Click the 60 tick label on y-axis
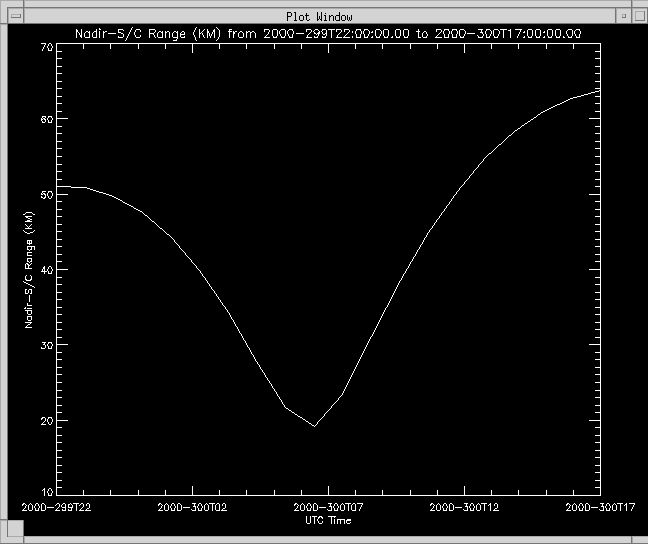Image resolution: width=648 pixels, height=544 pixels. (x=46, y=120)
